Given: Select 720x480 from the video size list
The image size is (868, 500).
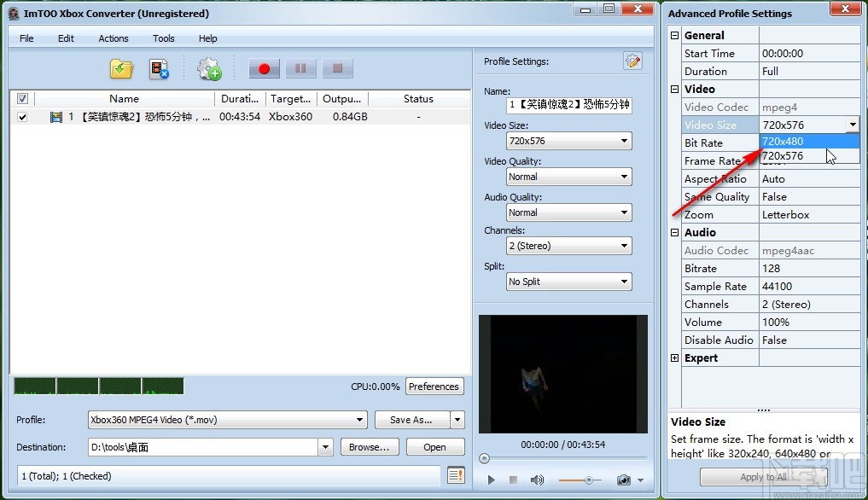Looking at the screenshot, I should click(809, 141).
